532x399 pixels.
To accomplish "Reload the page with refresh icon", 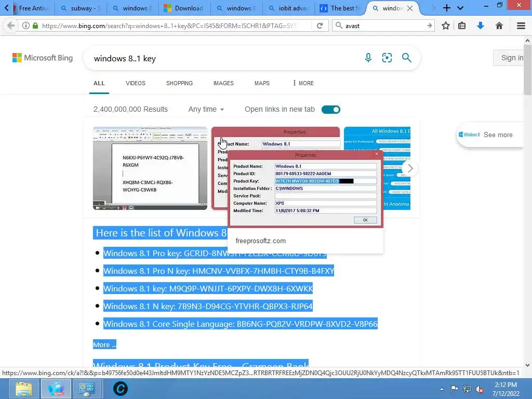I will pyautogui.click(x=320, y=26).
